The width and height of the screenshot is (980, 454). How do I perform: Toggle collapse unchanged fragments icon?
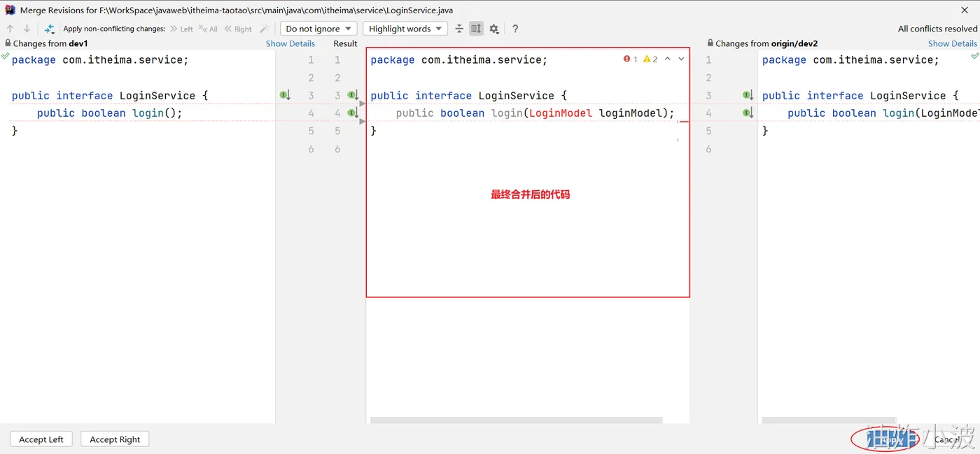click(459, 29)
